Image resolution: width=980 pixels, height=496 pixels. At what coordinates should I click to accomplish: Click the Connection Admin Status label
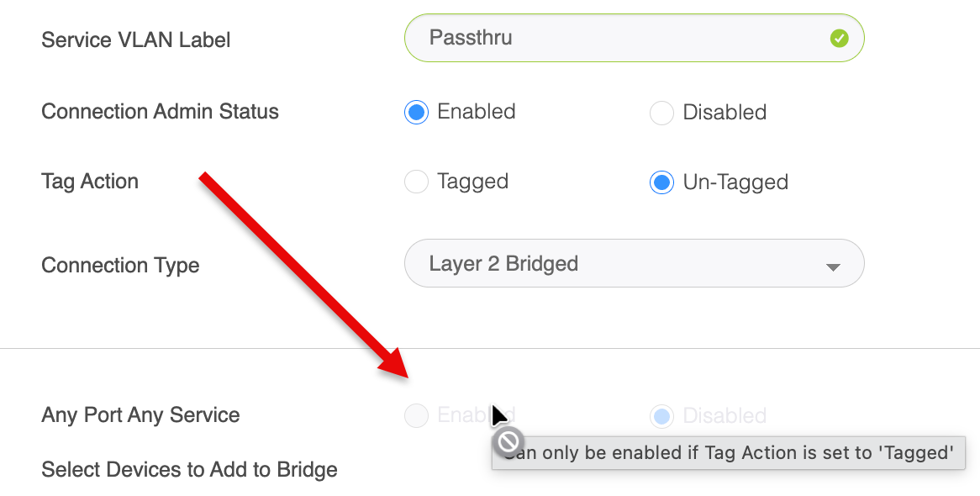160,112
